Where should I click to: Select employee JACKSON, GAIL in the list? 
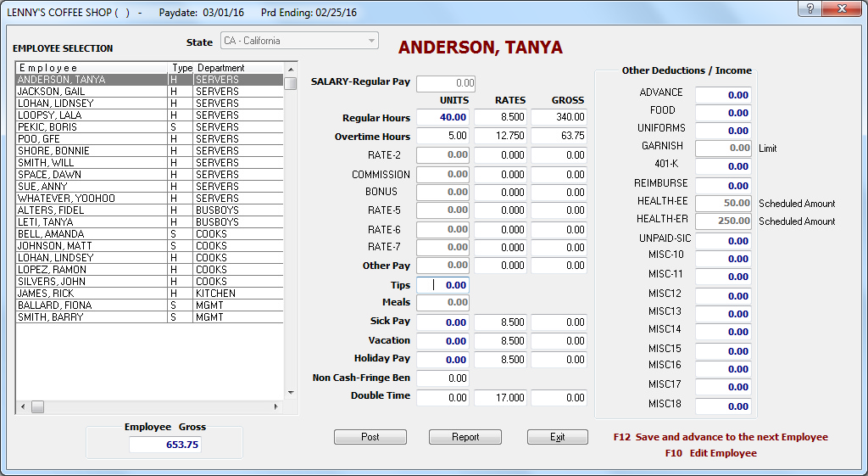[149, 92]
